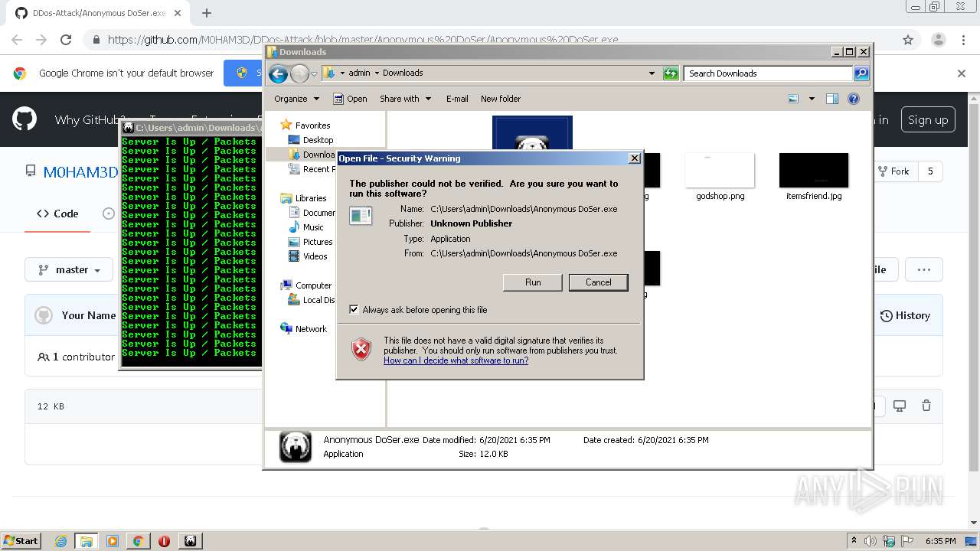Open Chrome from the taskbar

tap(138, 541)
